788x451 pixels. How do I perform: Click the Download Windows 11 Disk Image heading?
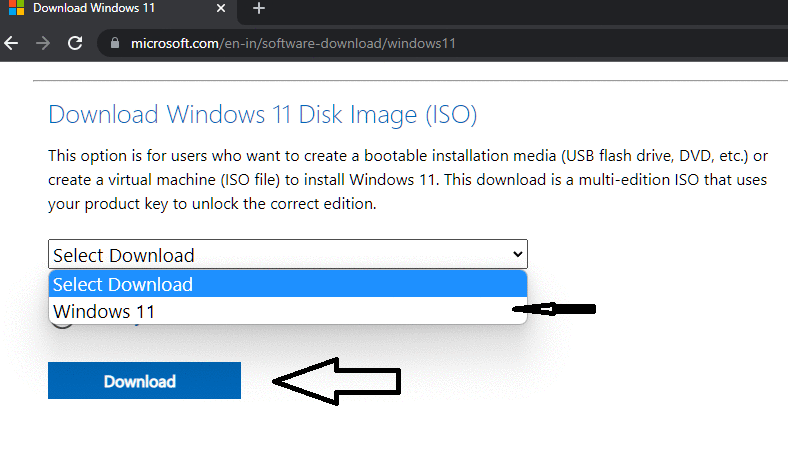(x=262, y=114)
